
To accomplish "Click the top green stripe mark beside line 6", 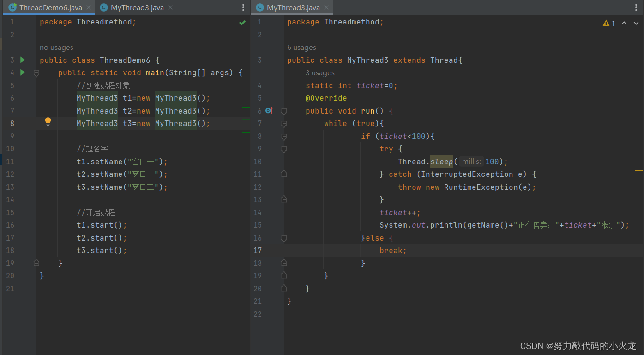I will pos(246,107).
